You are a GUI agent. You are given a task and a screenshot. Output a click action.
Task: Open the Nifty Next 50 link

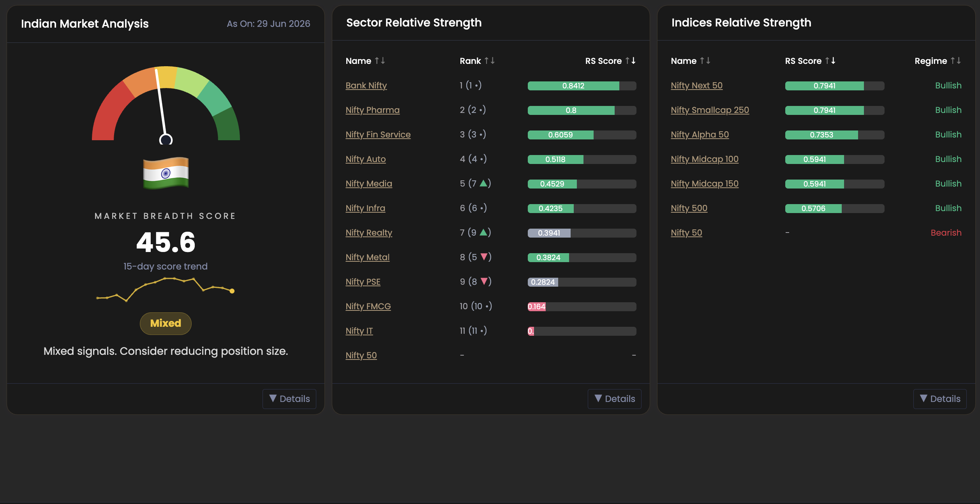coord(696,85)
